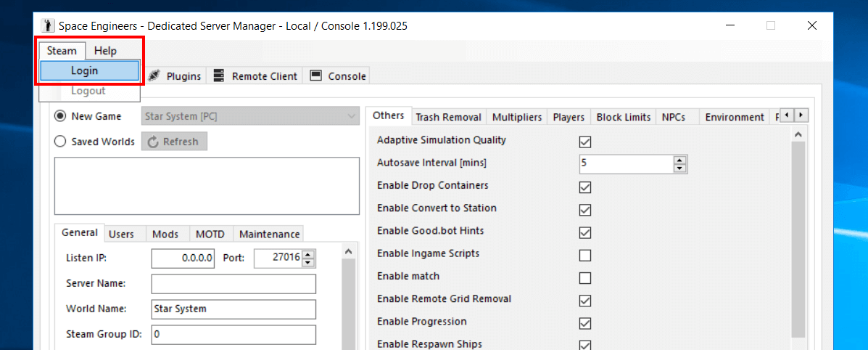Click the Port number field
This screenshot has width=868, height=350.
pyautogui.click(x=278, y=258)
